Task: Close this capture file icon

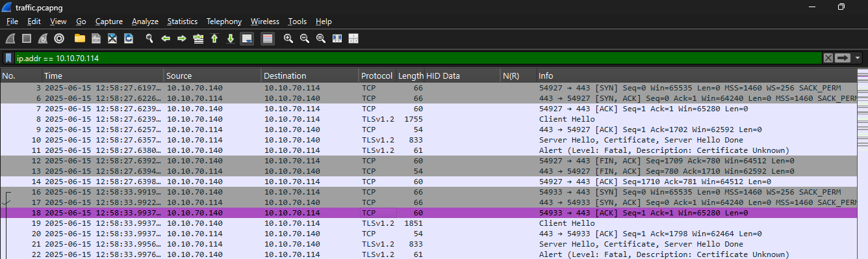Action: [112, 39]
